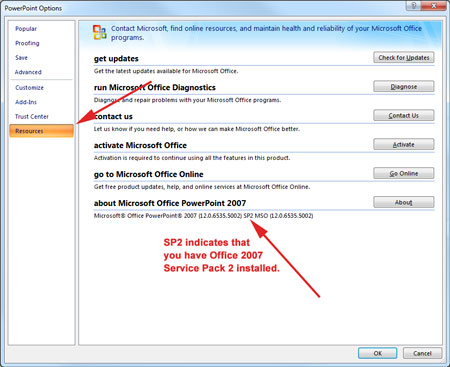Viewport: 450px width, 367px height.
Task: Click the Go Online button
Action: coord(404,173)
